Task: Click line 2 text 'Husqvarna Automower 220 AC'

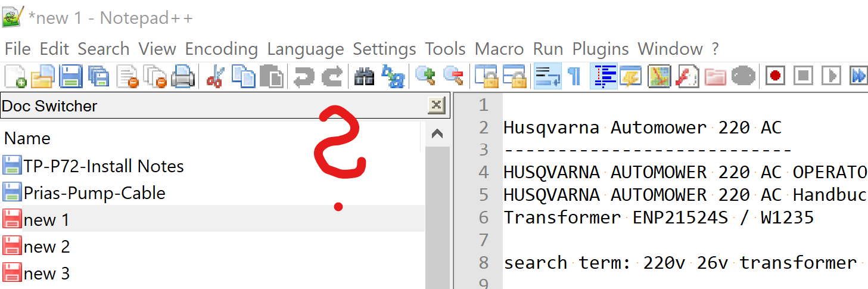Action: [x=642, y=128]
